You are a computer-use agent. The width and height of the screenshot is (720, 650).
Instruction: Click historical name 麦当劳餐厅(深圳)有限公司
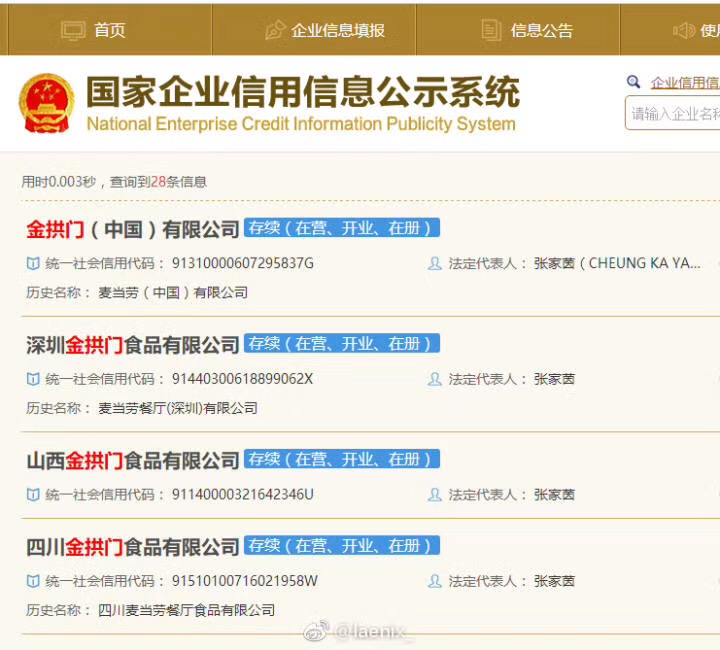[x=178, y=408]
